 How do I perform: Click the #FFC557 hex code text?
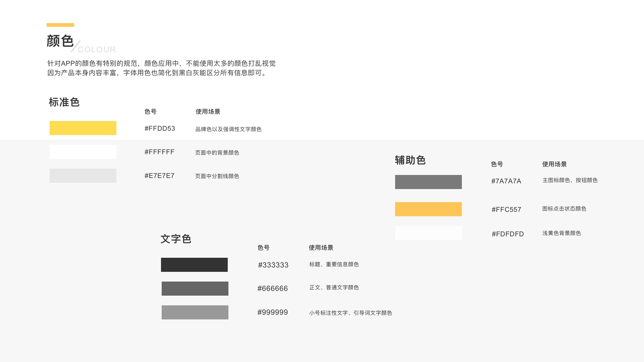(x=506, y=210)
